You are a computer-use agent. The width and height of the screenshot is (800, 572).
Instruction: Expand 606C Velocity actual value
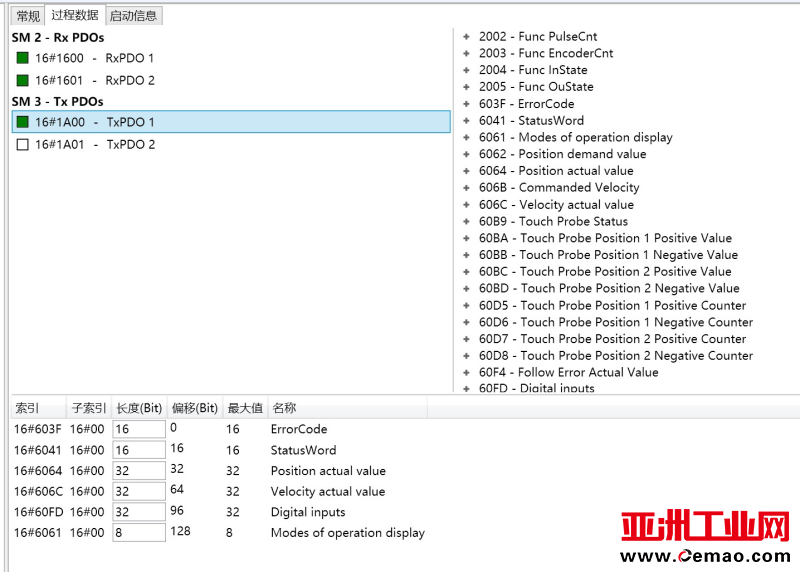coord(466,205)
